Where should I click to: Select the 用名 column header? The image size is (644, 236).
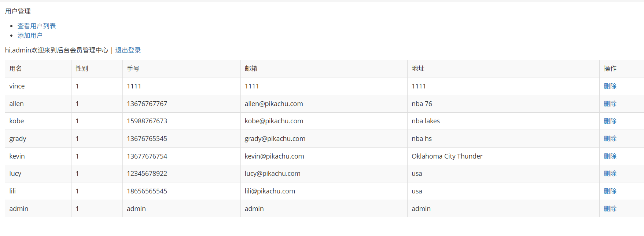tap(38, 69)
